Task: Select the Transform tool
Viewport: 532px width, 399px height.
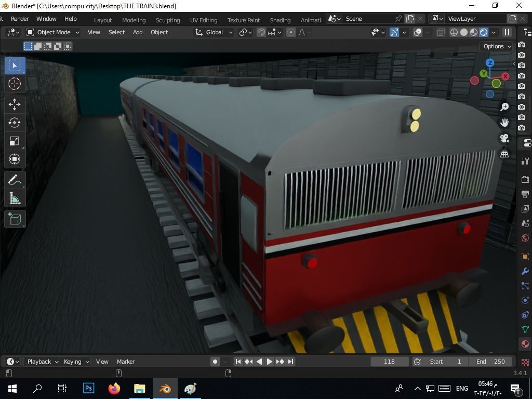Action: [x=15, y=159]
